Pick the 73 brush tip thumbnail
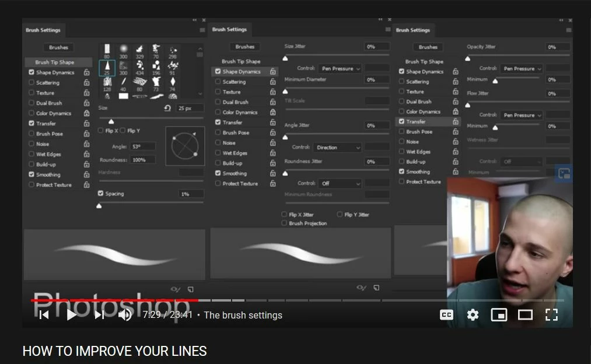This screenshot has height=364, width=591. point(156,84)
